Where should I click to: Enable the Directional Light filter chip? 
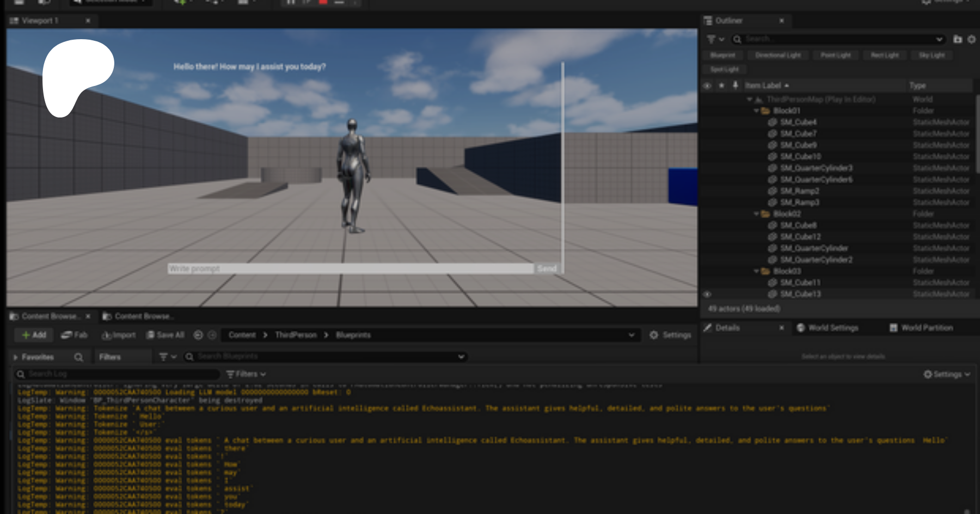tap(777, 55)
